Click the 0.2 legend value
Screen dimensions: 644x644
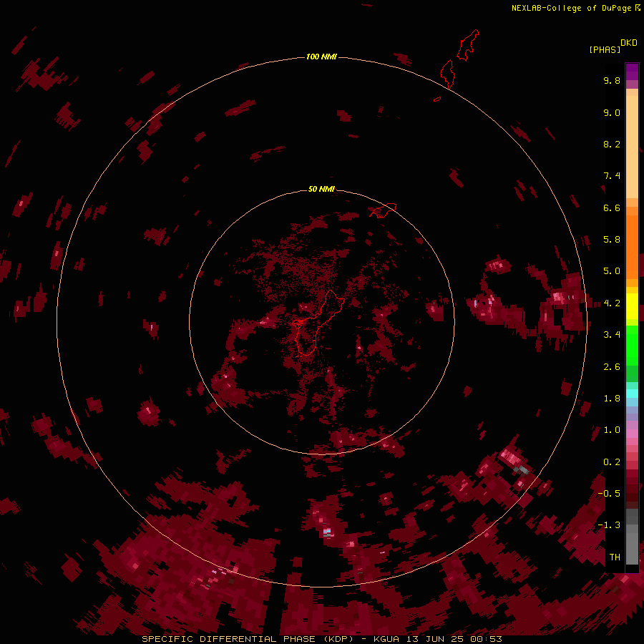tap(612, 462)
